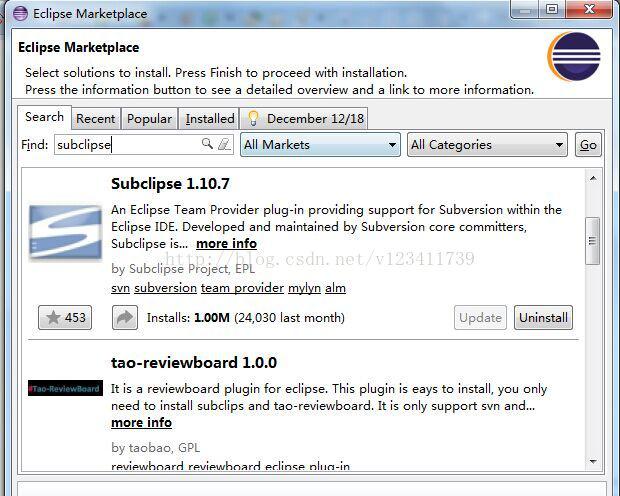Click Uninstall for Subclipse
The image size is (620, 496).
pos(543,317)
